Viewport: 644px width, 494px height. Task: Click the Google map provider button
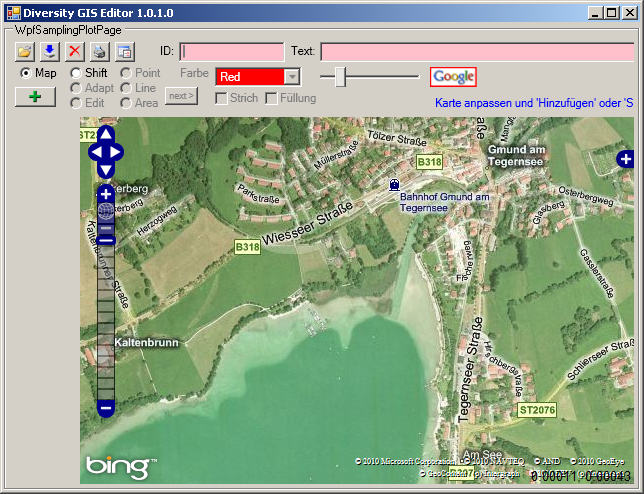tap(453, 77)
